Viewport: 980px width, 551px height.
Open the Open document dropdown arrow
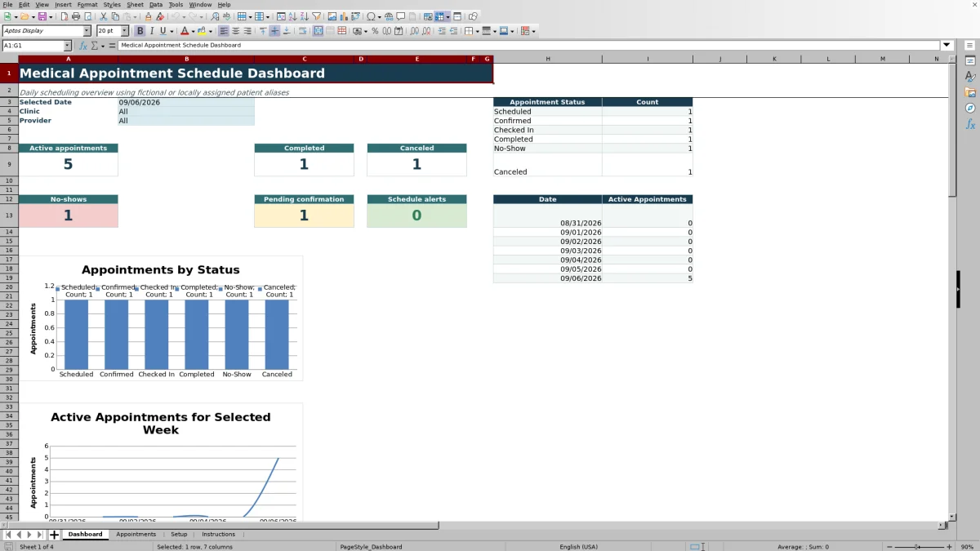point(33,16)
